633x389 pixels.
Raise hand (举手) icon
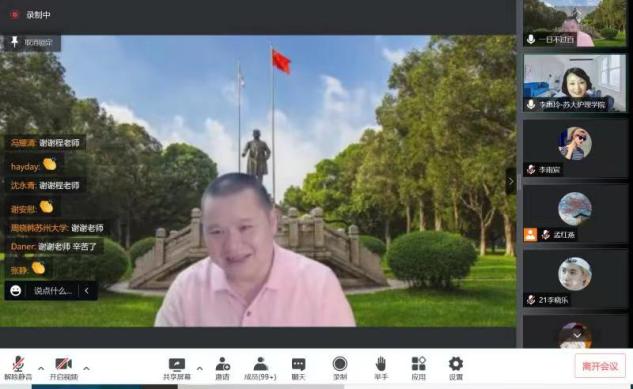[x=381, y=368]
